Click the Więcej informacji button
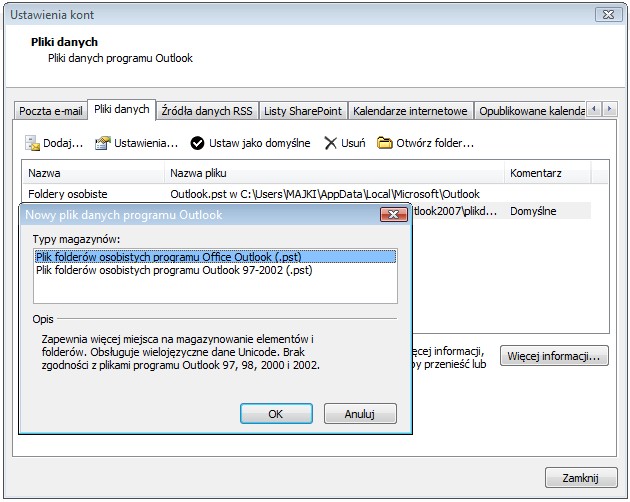Screen dimensions: 630x502 [x=555, y=356]
